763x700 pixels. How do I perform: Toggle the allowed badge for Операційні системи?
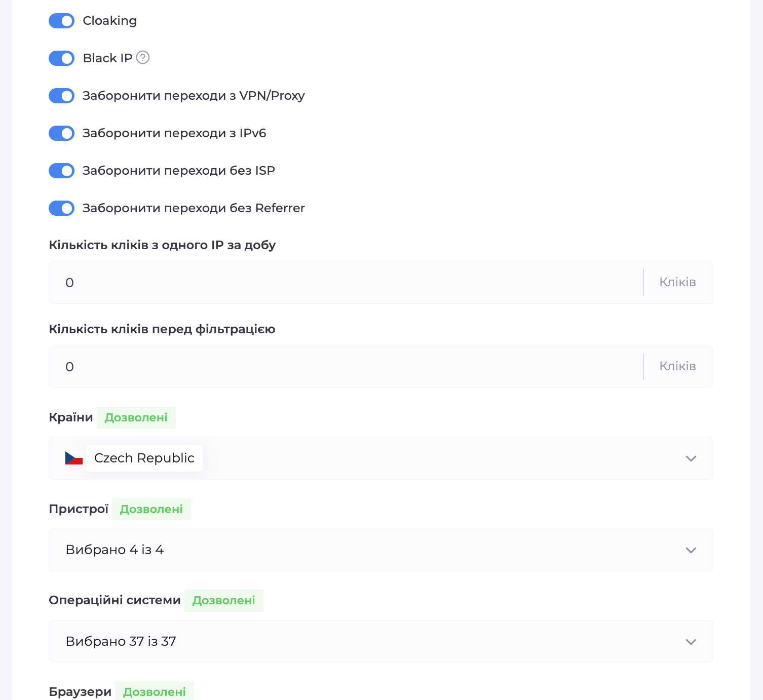coord(223,601)
